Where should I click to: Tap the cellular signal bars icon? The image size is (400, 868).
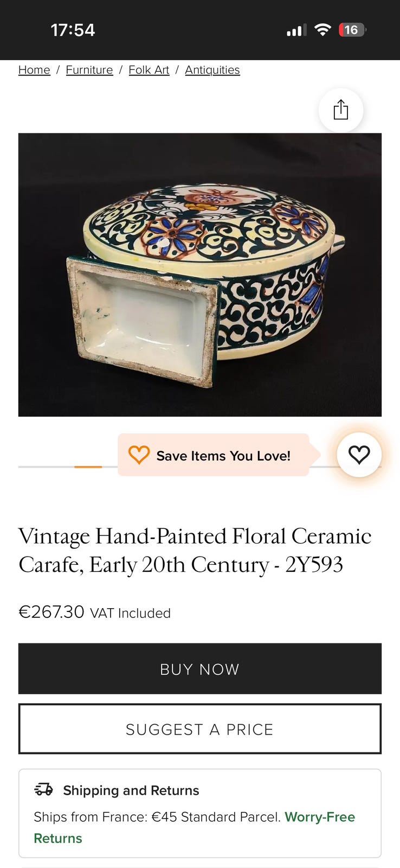(x=296, y=30)
